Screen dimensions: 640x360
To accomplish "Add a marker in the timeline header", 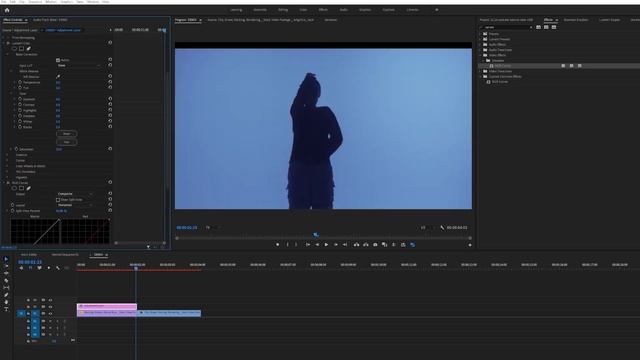I will coord(49,268).
